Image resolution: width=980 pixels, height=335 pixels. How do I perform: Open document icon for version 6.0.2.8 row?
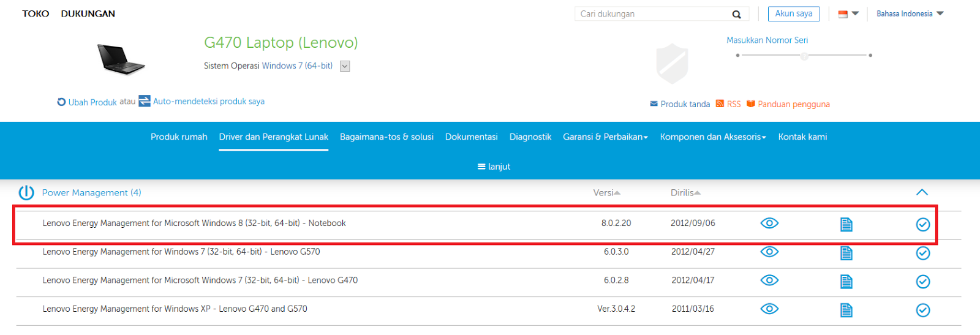click(846, 281)
